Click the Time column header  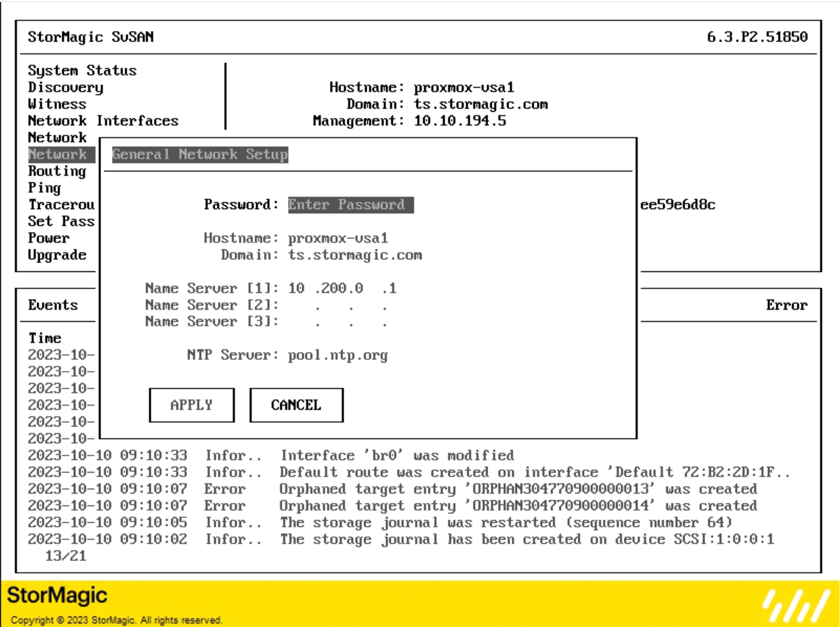(x=45, y=338)
